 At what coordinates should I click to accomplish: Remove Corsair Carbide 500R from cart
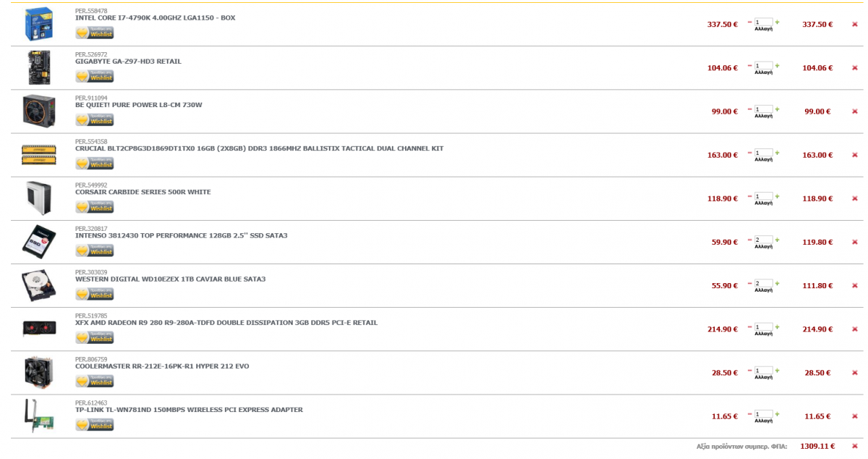click(854, 198)
